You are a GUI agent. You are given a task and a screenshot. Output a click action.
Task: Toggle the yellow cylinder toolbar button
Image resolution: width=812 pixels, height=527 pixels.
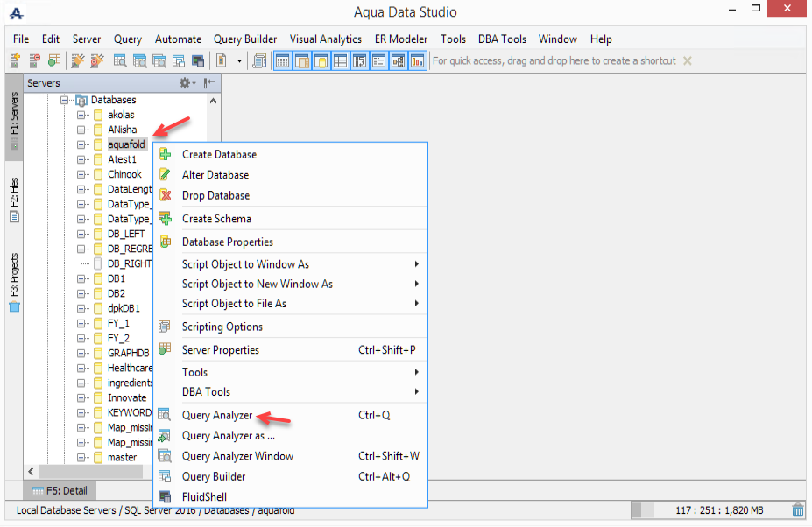click(321, 61)
